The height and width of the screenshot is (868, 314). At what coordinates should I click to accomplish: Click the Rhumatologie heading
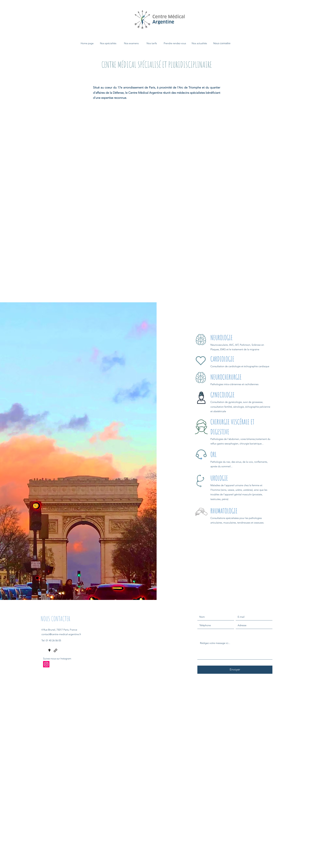click(x=224, y=511)
